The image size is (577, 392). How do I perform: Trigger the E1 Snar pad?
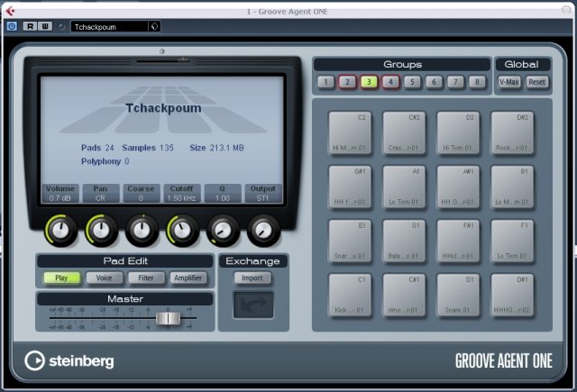click(350, 242)
